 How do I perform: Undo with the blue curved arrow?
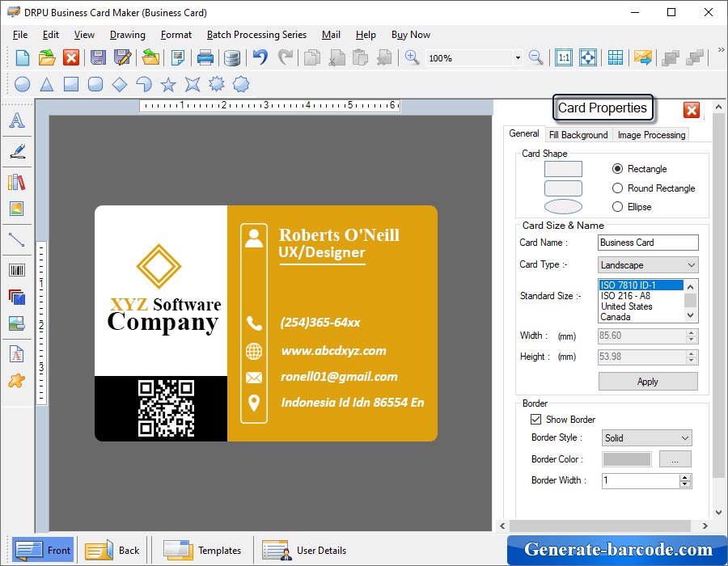pos(260,57)
